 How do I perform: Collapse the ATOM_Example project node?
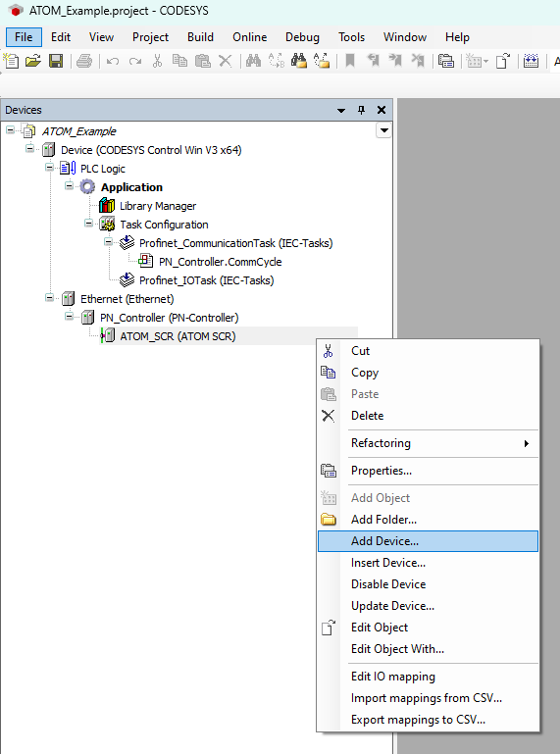pyautogui.click(x=10, y=129)
